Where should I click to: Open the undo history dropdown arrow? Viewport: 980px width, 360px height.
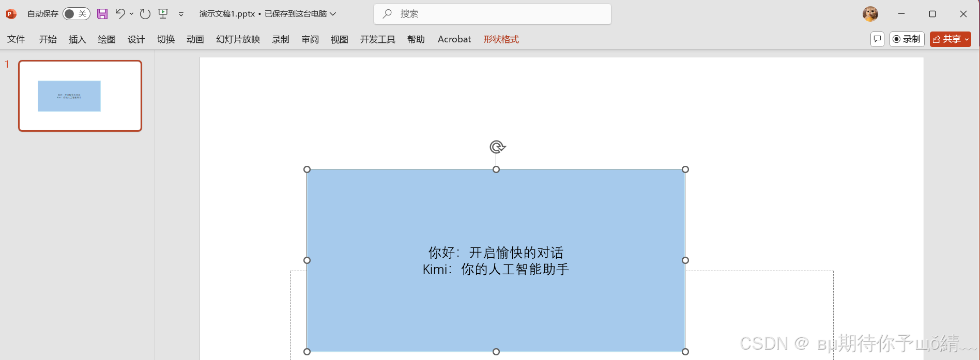pyautogui.click(x=131, y=14)
